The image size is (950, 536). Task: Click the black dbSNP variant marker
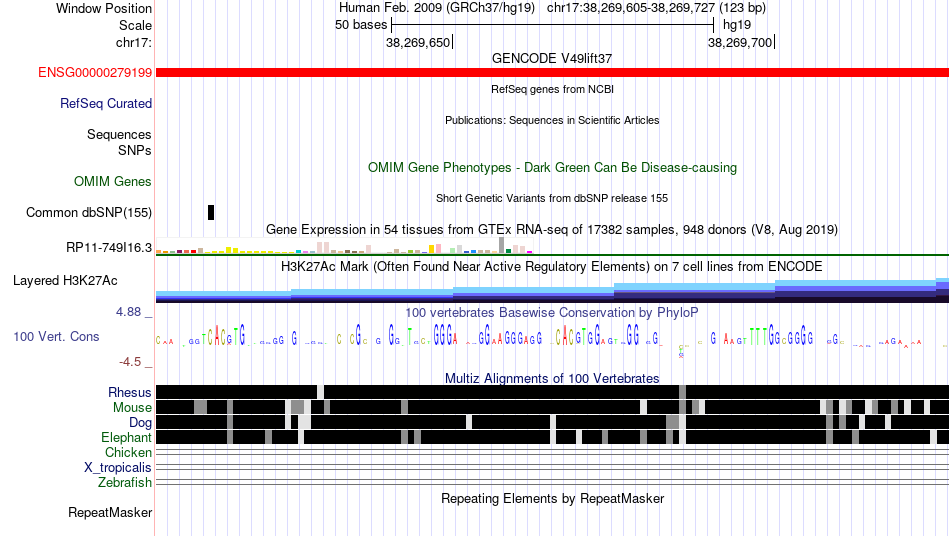211,213
